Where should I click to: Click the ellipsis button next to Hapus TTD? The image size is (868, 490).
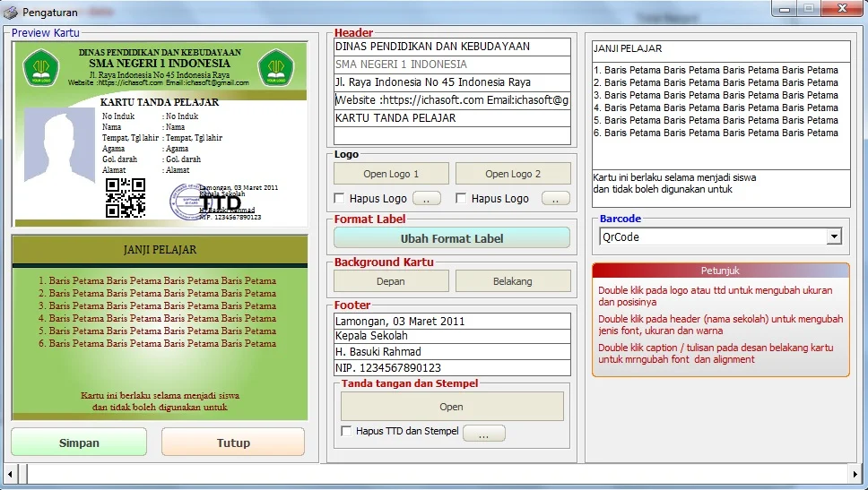[484, 433]
